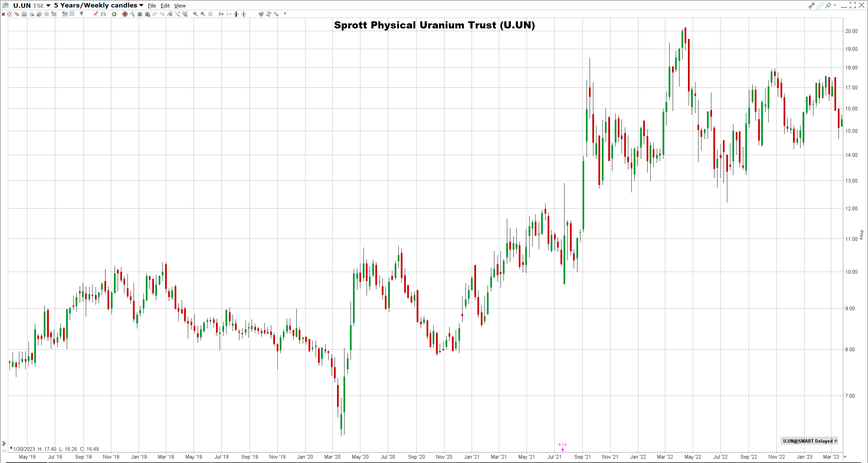
Task: Open the File menu
Action: (x=152, y=6)
